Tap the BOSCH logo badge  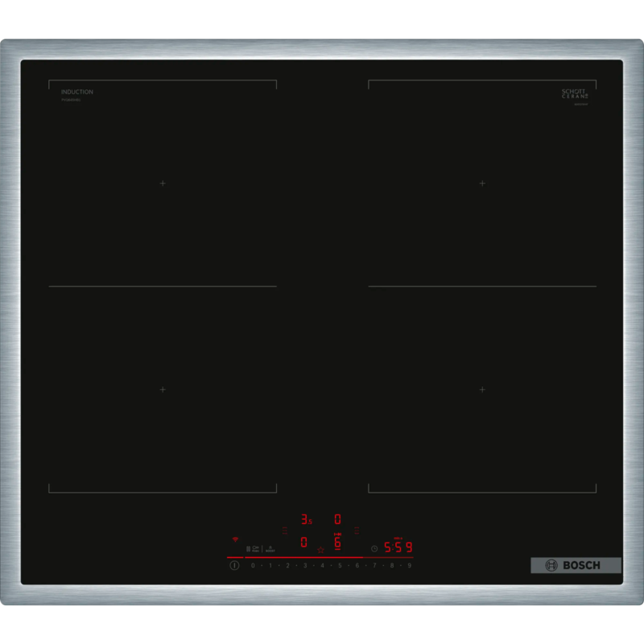pos(576,565)
